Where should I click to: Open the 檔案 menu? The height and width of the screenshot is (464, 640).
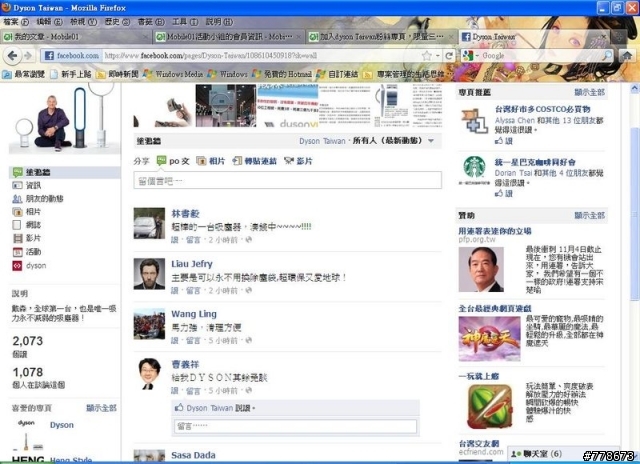[x=16, y=22]
